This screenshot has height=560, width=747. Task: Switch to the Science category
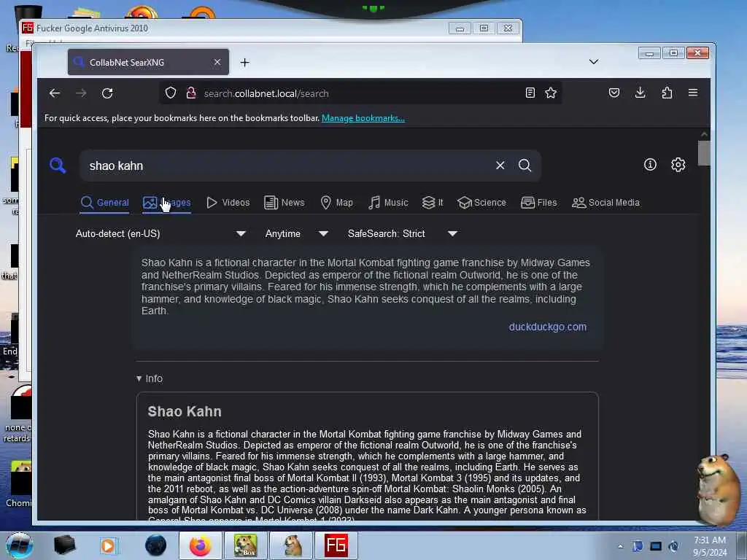(x=481, y=203)
